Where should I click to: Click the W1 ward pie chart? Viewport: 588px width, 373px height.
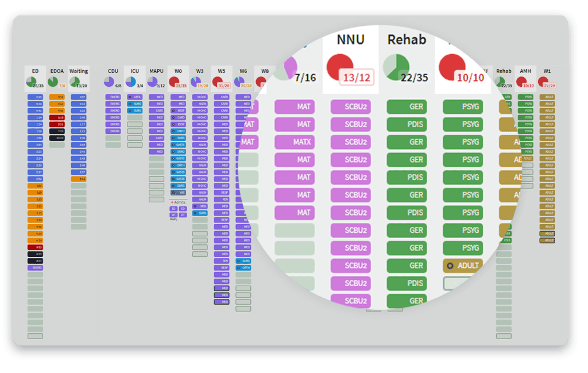(x=543, y=82)
